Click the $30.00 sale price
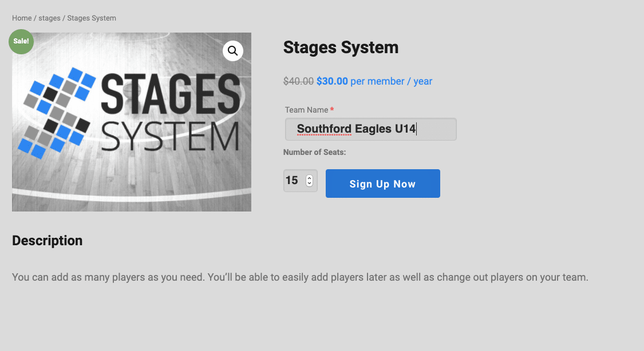This screenshot has width=644, height=351. 332,81
